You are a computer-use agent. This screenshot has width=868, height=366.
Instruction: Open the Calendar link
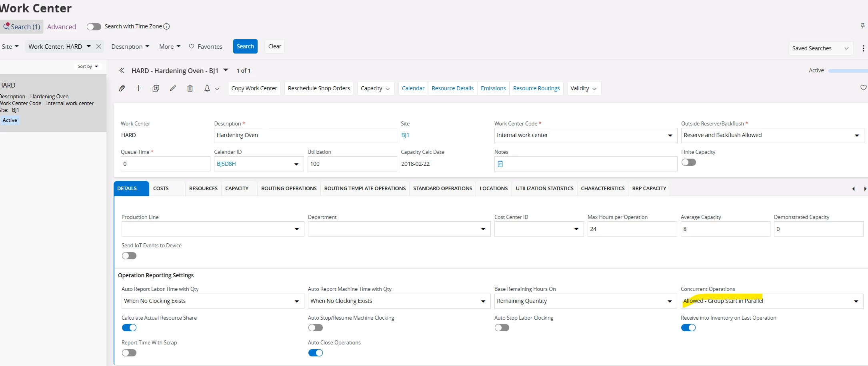coord(413,88)
